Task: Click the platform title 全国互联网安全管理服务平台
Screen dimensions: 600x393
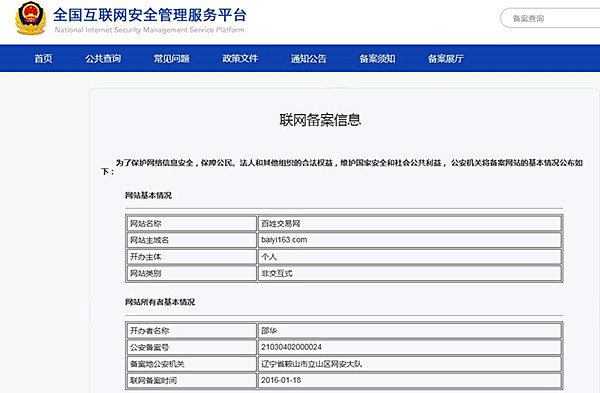Action: [x=150, y=15]
